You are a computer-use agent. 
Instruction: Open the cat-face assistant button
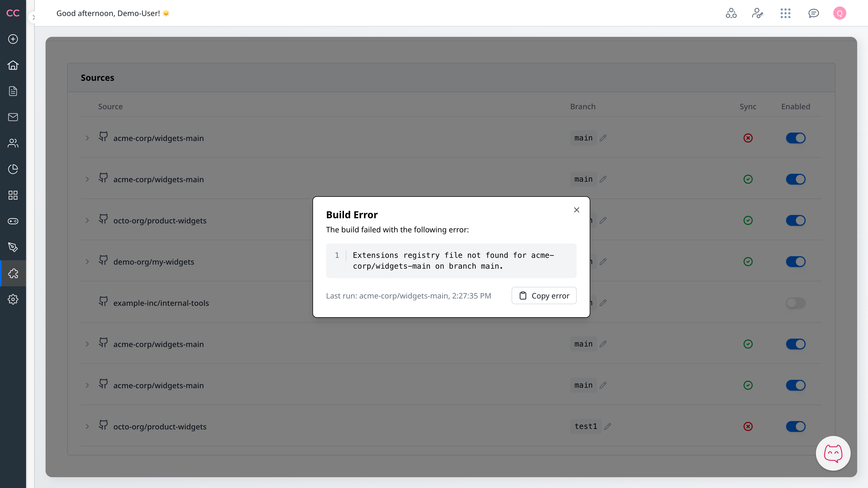[x=833, y=453]
